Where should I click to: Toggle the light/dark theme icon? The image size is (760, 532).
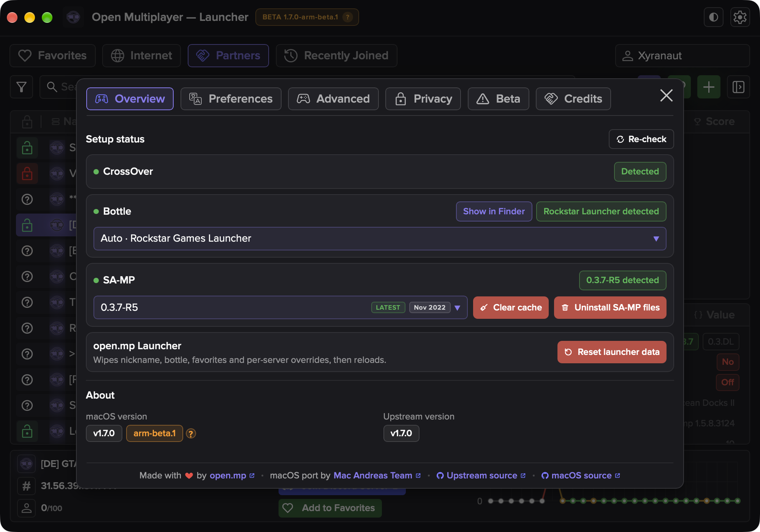click(x=713, y=17)
